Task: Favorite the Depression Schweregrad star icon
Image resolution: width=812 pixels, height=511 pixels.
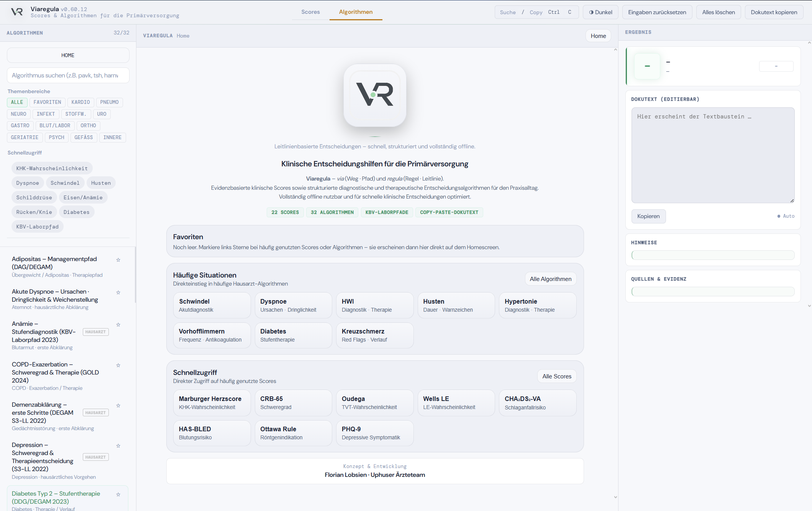Action: click(118, 446)
